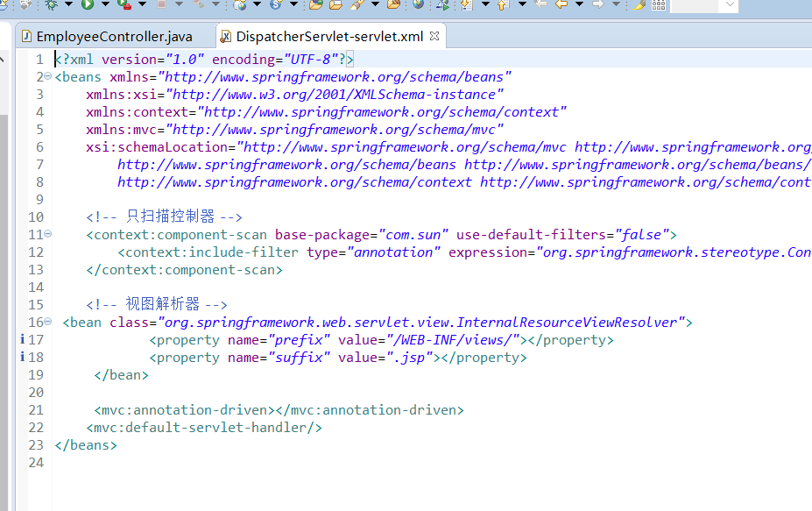The height and width of the screenshot is (511, 812).
Task: Click the 'false' use-default-filters value
Action: (x=641, y=235)
